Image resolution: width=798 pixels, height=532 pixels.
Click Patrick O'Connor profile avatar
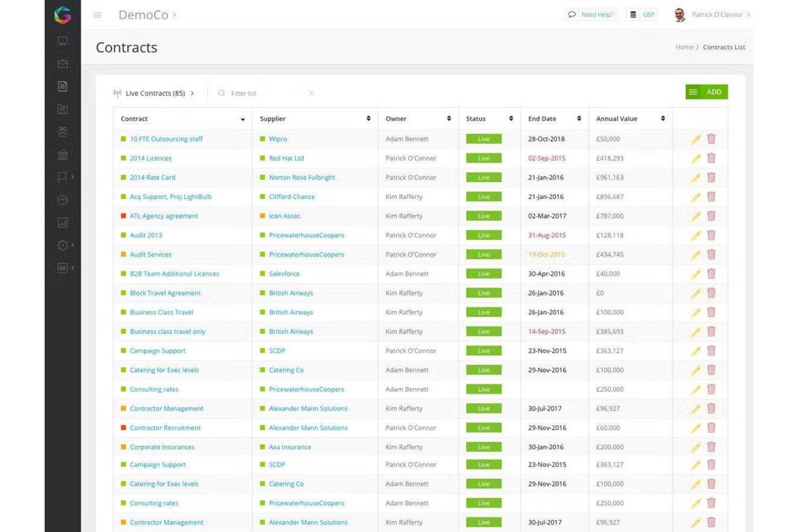(679, 15)
